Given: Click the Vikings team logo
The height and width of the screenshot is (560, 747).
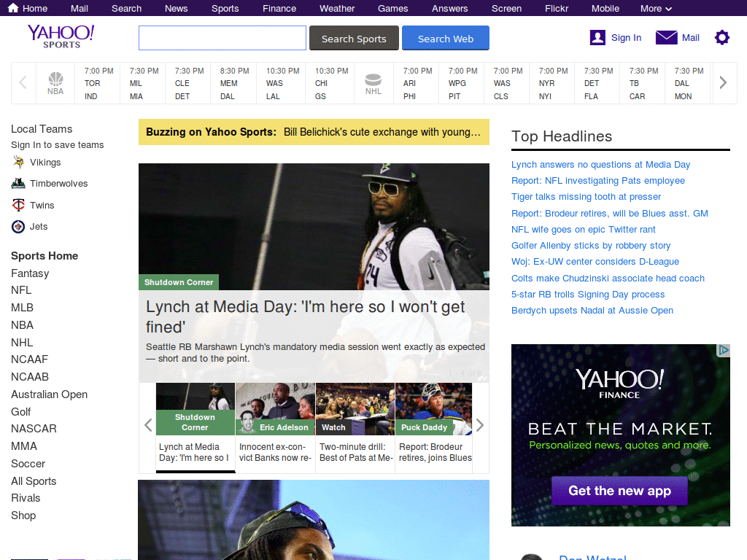Looking at the screenshot, I should point(18,163).
